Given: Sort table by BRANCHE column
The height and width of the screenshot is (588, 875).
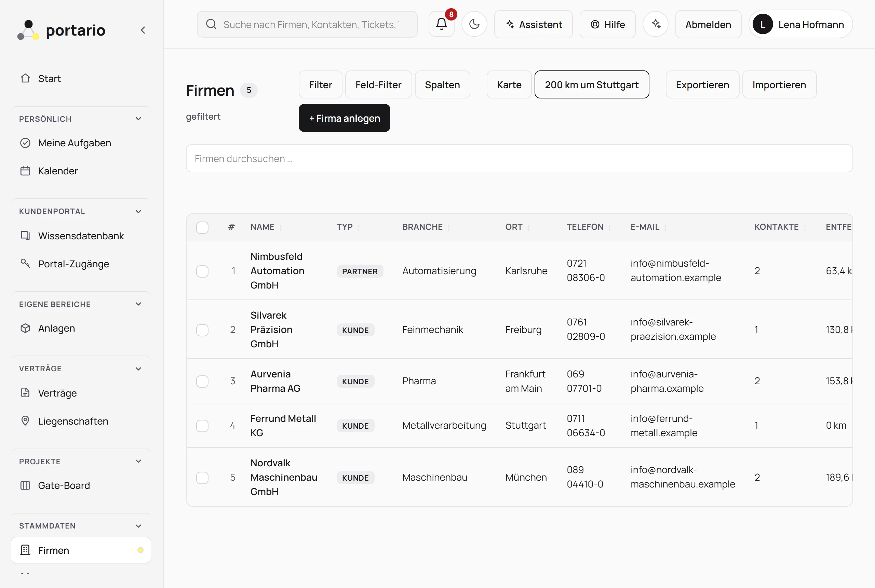Looking at the screenshot, I should point(426,227).
